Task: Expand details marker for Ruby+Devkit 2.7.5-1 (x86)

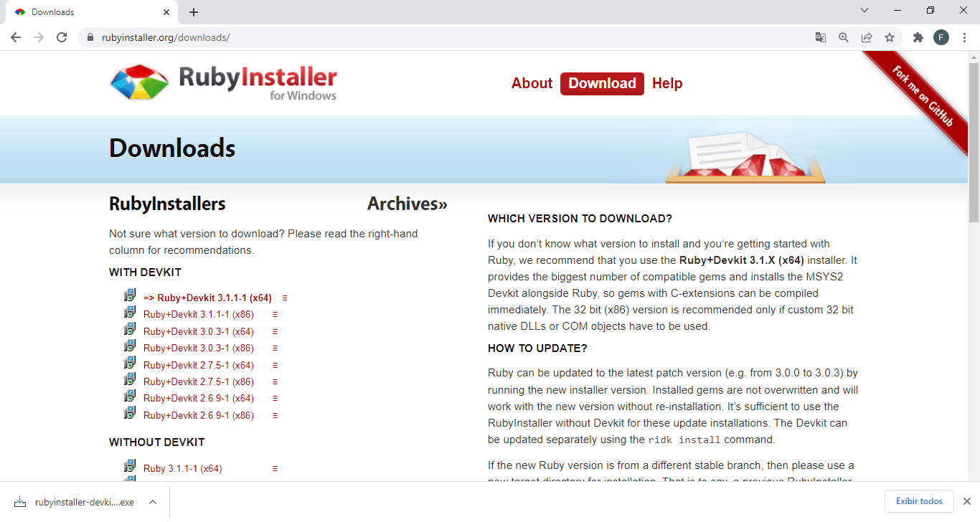Action: [x=275, y=382]
